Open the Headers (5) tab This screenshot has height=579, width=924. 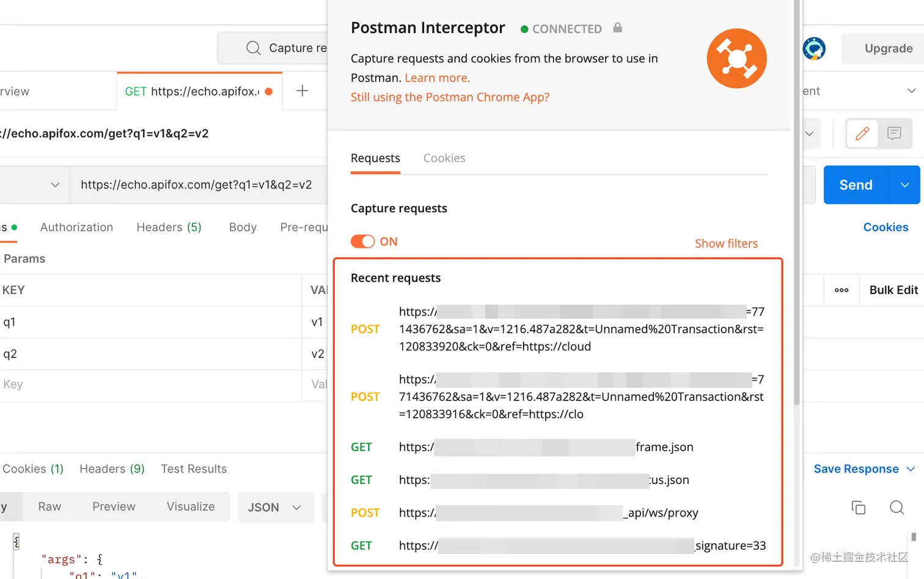click(x=168, y=227)
